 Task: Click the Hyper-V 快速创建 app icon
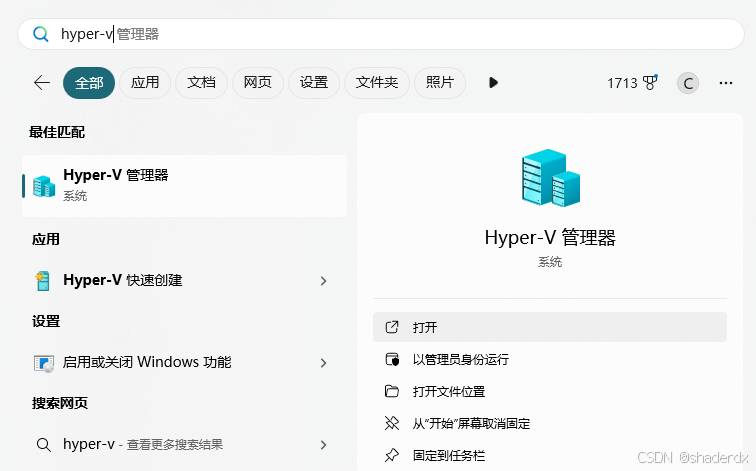43,281
